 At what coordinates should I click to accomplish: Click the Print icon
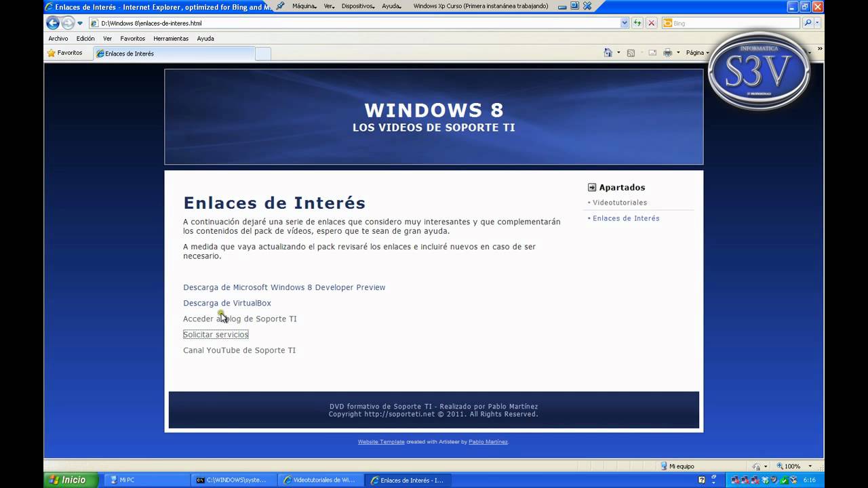[x=668, y=53]
